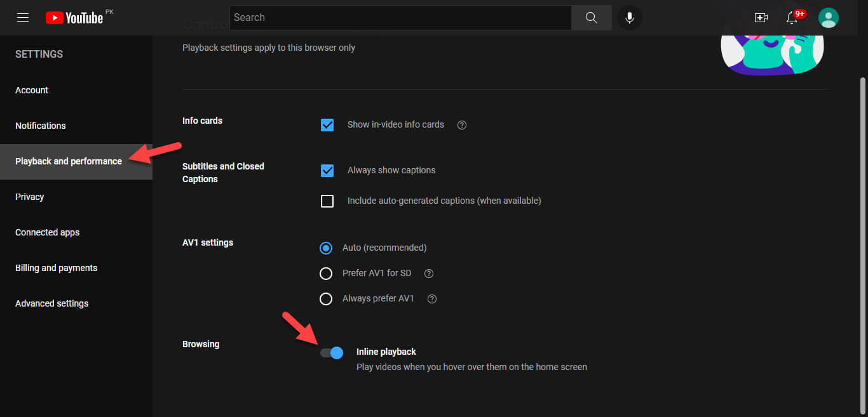Click the search magnifier button

pos(591,18)
